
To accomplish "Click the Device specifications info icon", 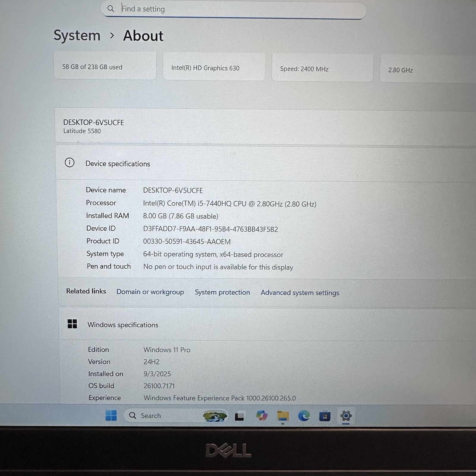I will coord(70,162).
